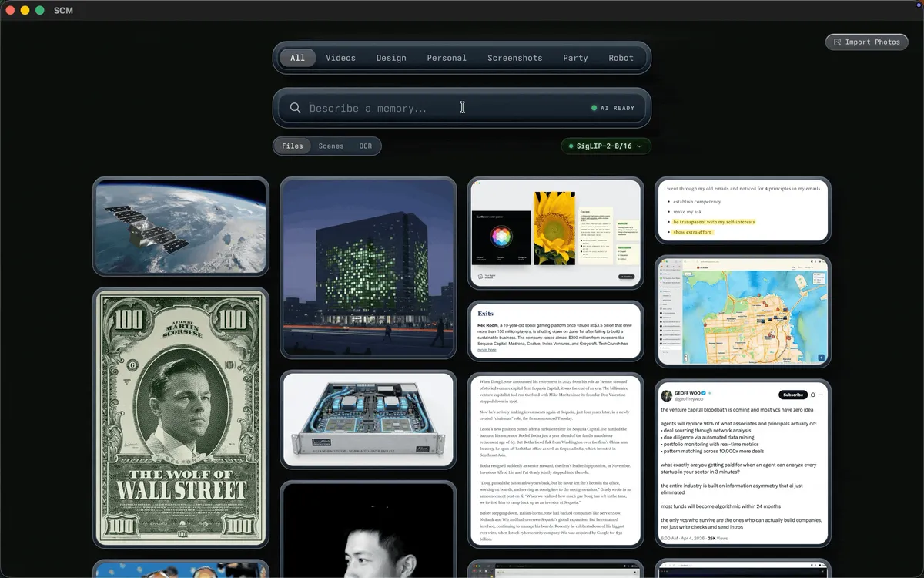Screen dimensions: 924x578
Task: Open the Geoff Woo tweet screenshot
Action: (743, 462)
